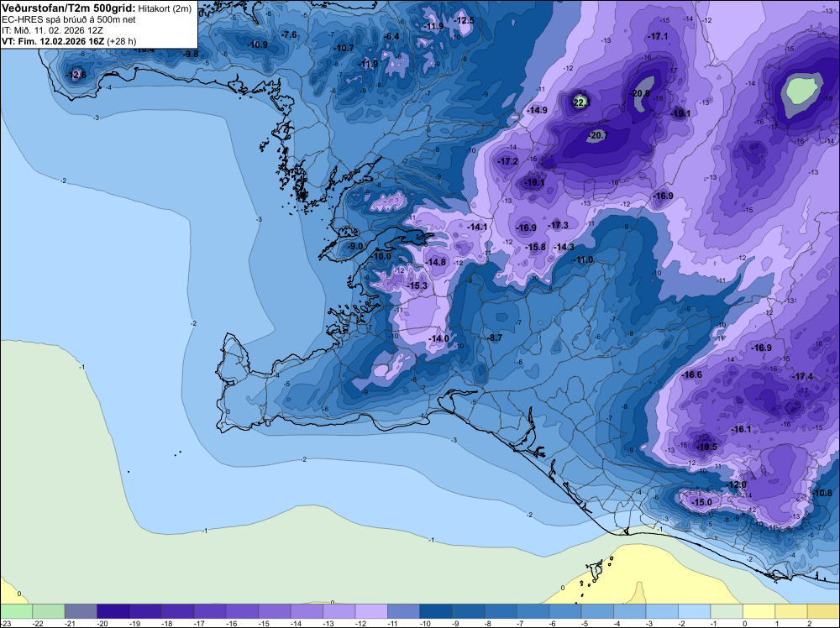
Task: Click the -11.0 temperature value
Action: point(584,259)
